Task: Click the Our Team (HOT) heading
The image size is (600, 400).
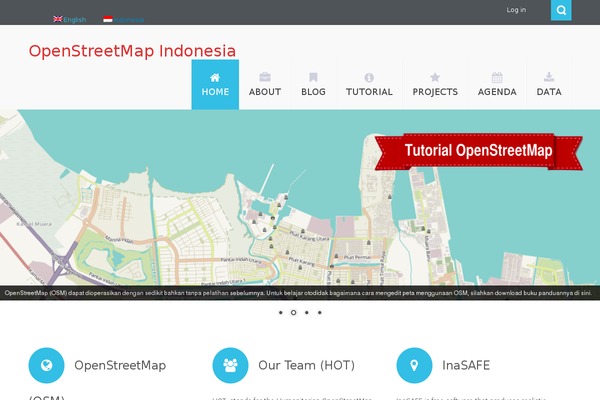Action: (307, 365)
